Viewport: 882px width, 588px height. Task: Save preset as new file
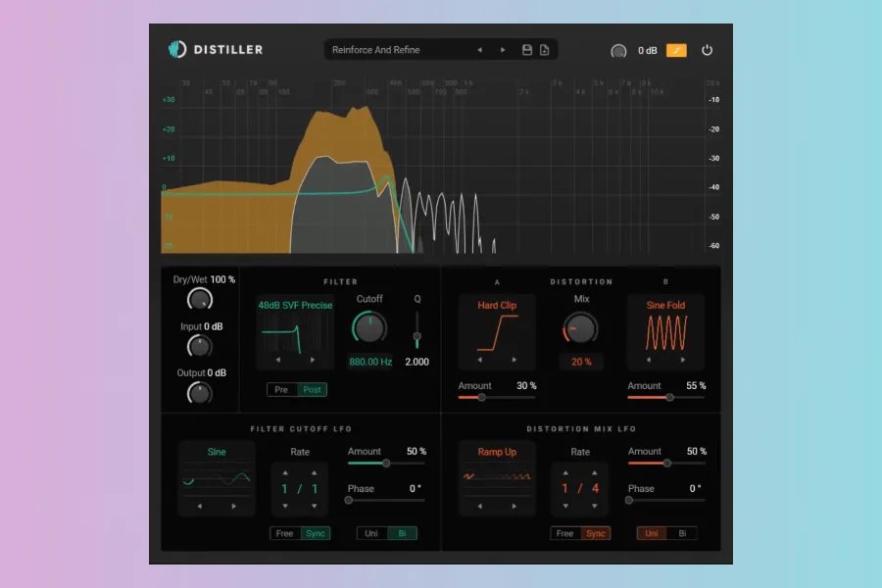point(545,50)
